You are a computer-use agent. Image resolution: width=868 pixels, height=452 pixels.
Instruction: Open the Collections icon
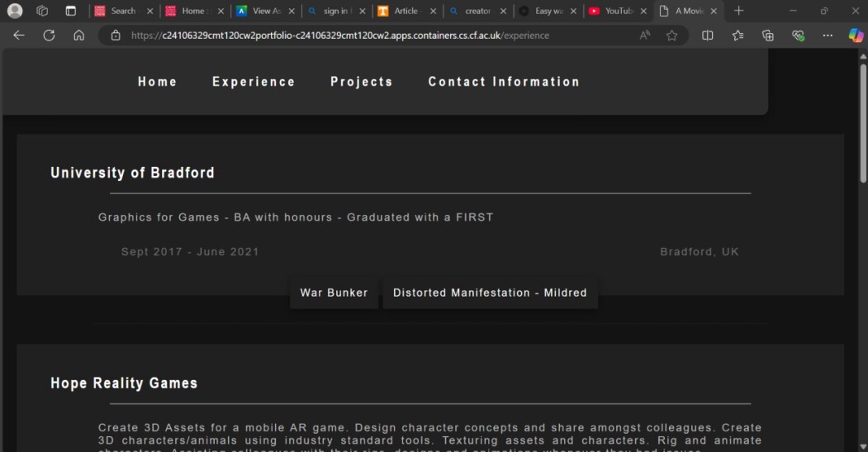pyautogui.click(x=768, y=36)
